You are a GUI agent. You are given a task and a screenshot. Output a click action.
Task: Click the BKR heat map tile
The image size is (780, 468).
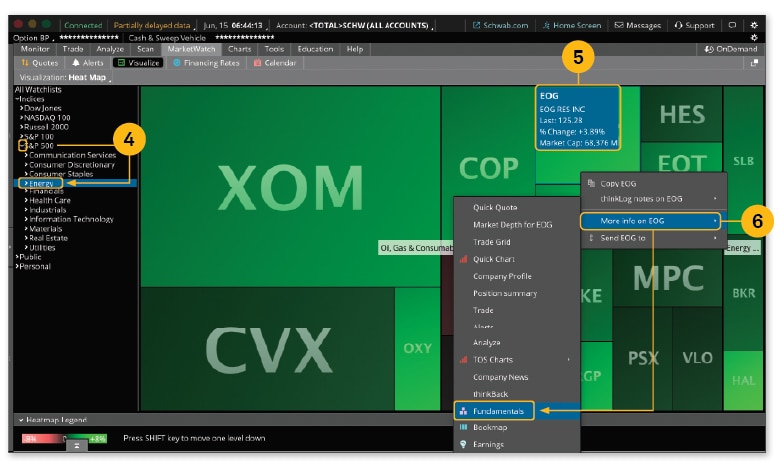[x=743, y=293]
